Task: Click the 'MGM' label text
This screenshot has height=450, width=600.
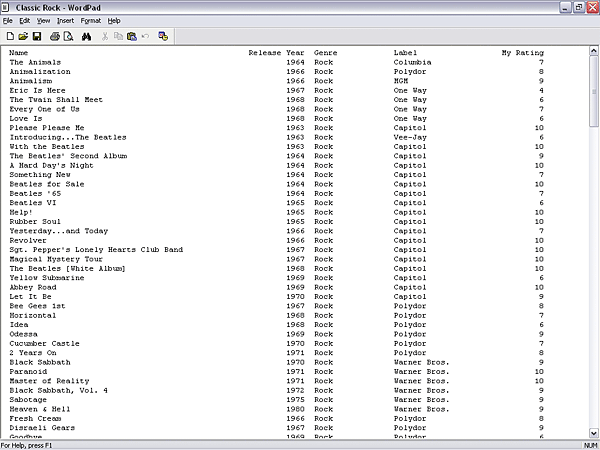Action: pyautogui.click(x=401, y=81)
